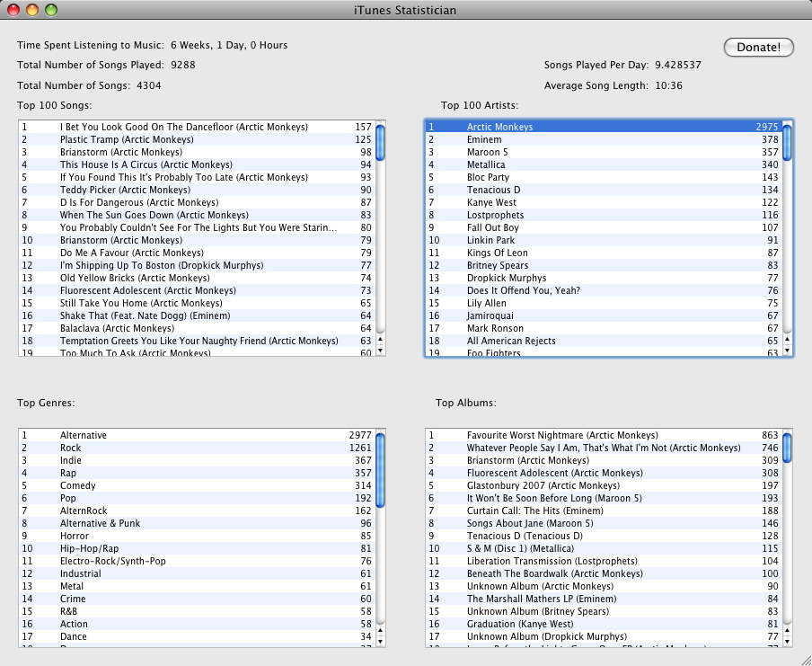Viewport: 812px width, 666px height.
Task: Click the Top Albums scroll-up arrow
Action: (x=787, y=630)
